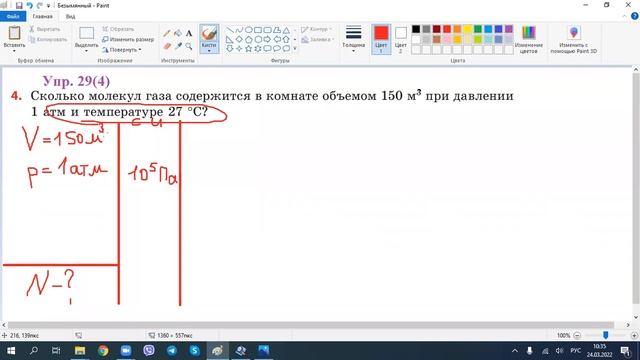
Task: Activate Color 2 (Цвет 2) selector
Action: 401,39
